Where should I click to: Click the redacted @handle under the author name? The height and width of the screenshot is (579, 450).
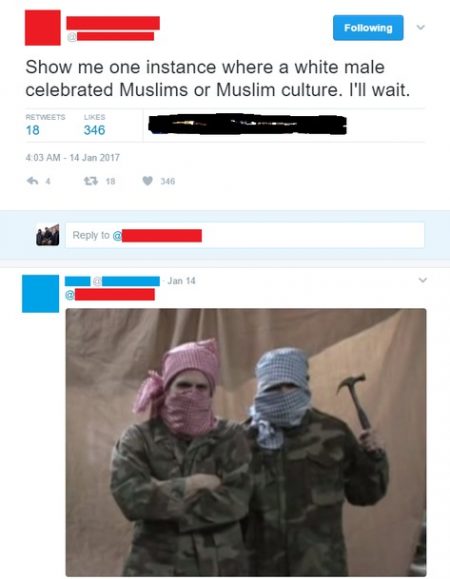pyautogui.click(x=111, y=36)
